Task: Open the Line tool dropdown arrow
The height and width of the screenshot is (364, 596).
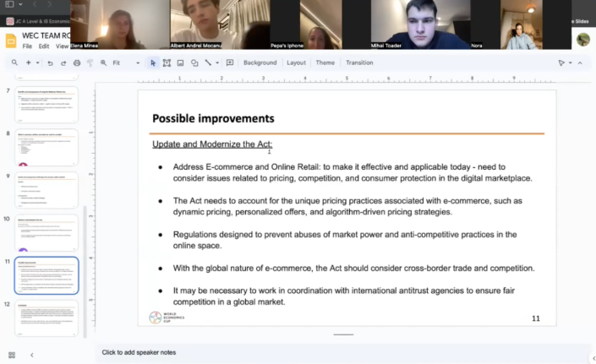Action: (216, 62)
